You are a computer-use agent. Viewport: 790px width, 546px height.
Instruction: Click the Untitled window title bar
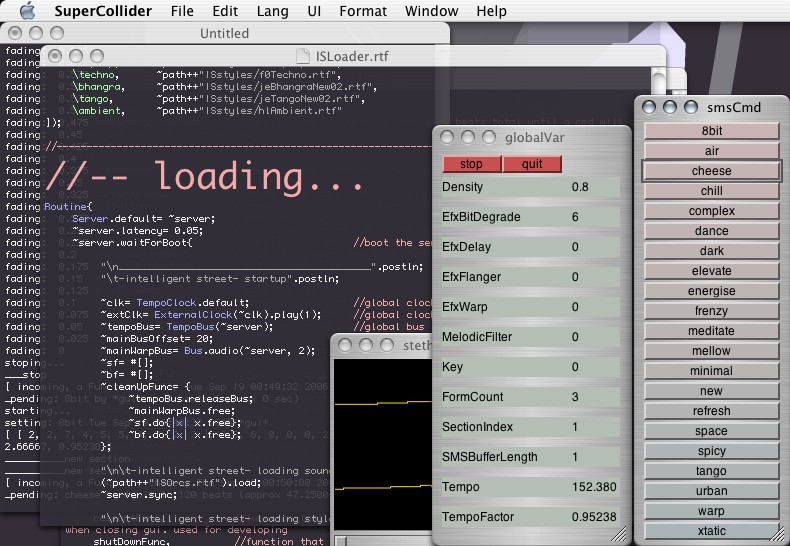pyautogui.click(x=224, y=33)
